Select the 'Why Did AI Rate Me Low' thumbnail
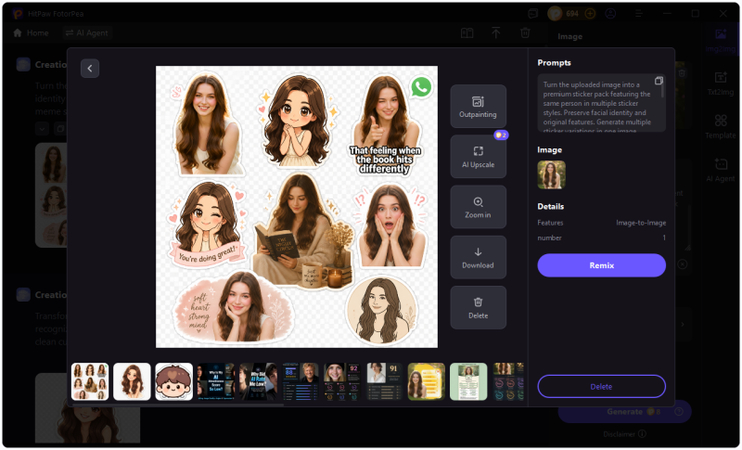Screen dimensions: 742x450 [258, 381]
